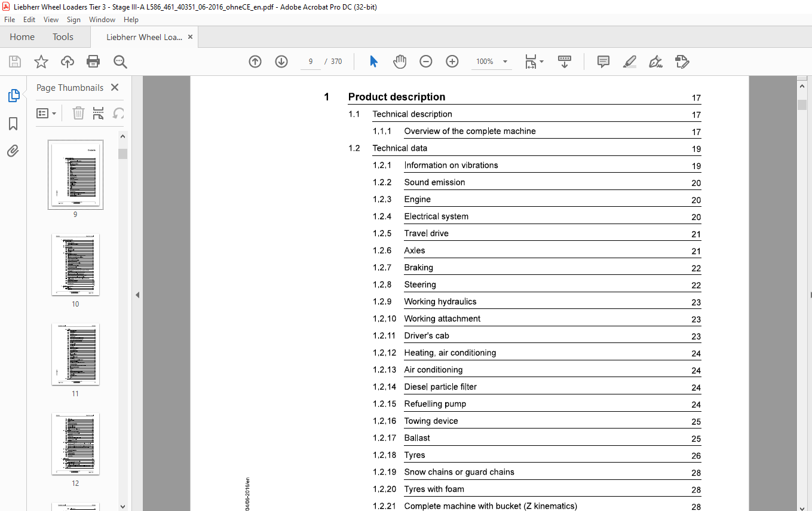Viewport: 812px width, 511px height.
Task: Open the Sign document pen tool
Action: 656,62
